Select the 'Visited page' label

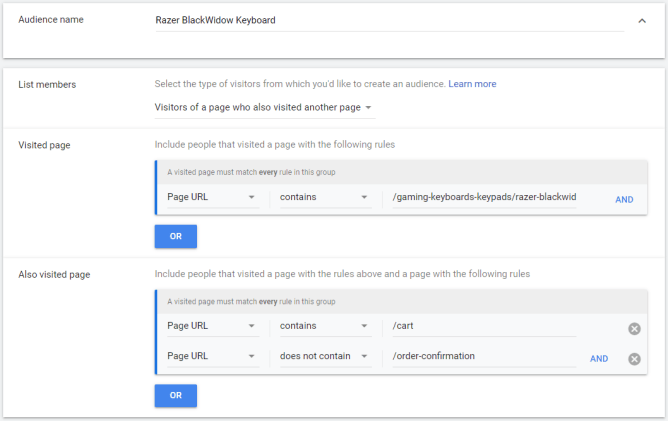pyautogui.click(x=44, y=145)
